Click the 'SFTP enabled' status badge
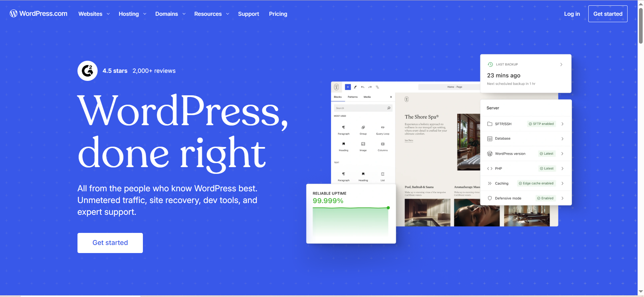This screenshot has height=297, width=644. coord(541,124)
